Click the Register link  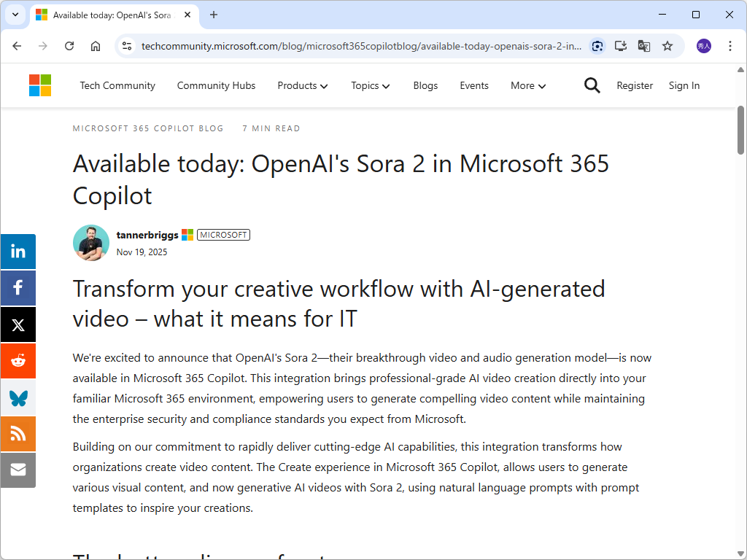635,85
